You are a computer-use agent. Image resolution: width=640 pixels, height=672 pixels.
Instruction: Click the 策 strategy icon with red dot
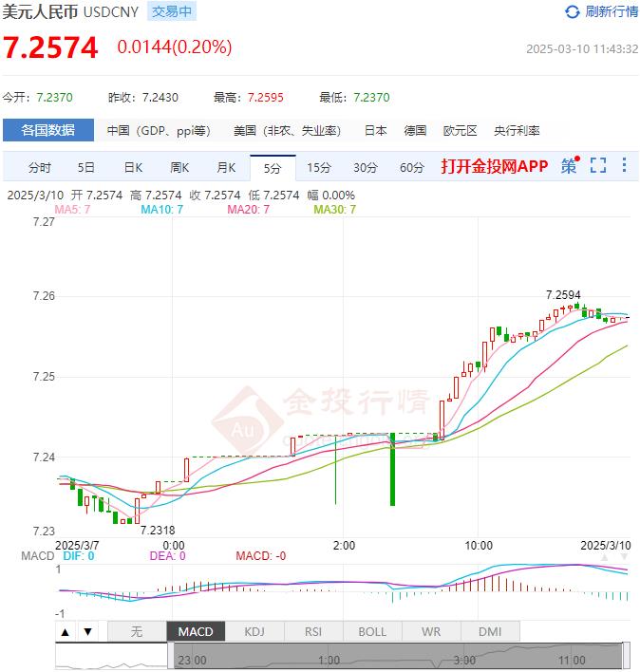pos(570,166)
